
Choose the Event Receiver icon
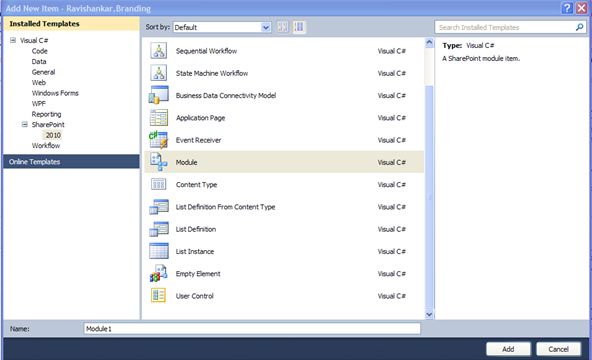[x=159, y=140]
